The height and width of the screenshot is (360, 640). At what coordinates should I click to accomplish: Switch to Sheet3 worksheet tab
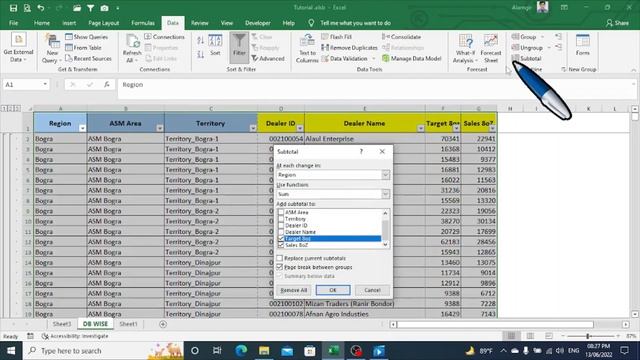pos(62,324)
